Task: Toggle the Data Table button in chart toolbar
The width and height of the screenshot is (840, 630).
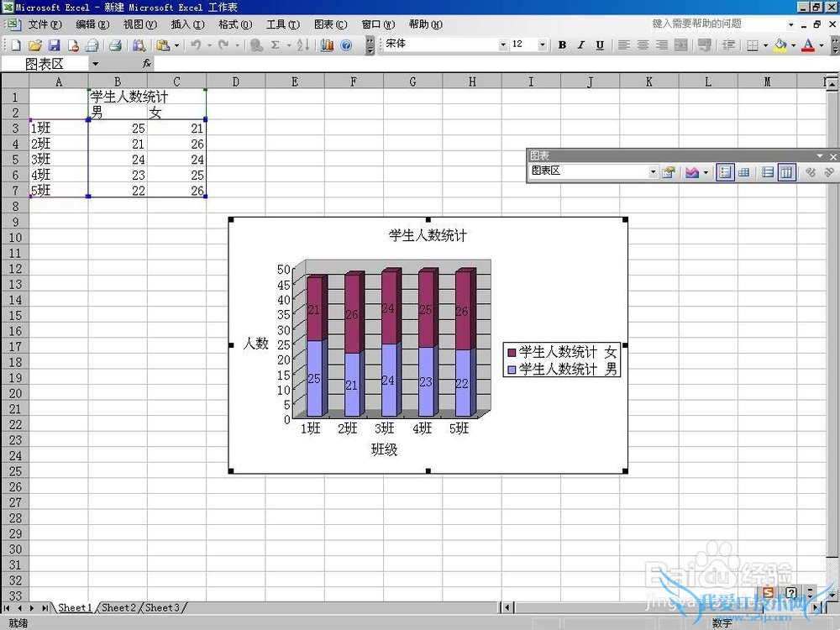Action: [x=743, y=172]
